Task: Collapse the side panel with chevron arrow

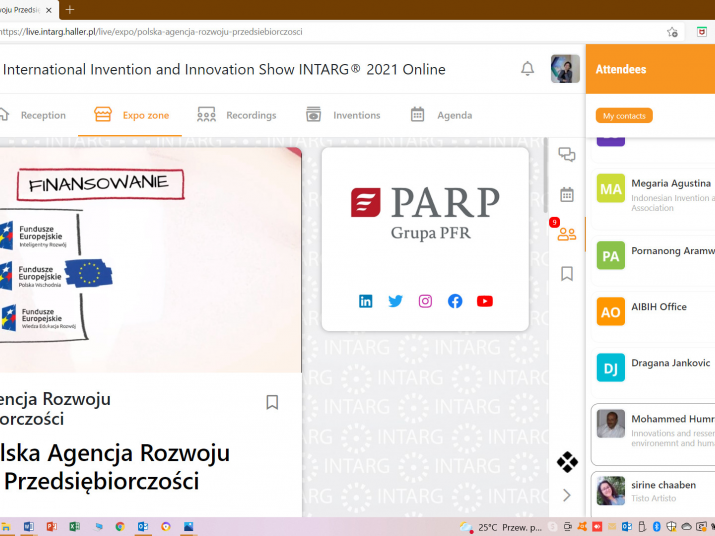Action: [x=566, y=495]
